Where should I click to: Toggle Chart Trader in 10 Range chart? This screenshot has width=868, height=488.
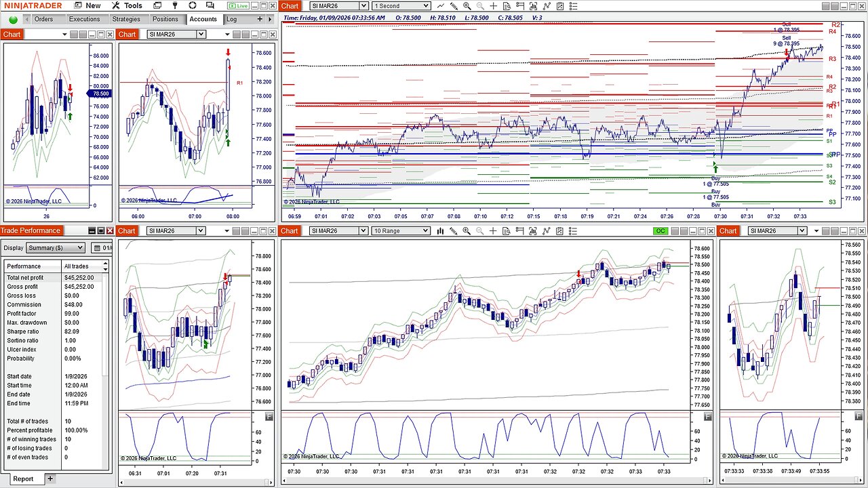[519, 231]
